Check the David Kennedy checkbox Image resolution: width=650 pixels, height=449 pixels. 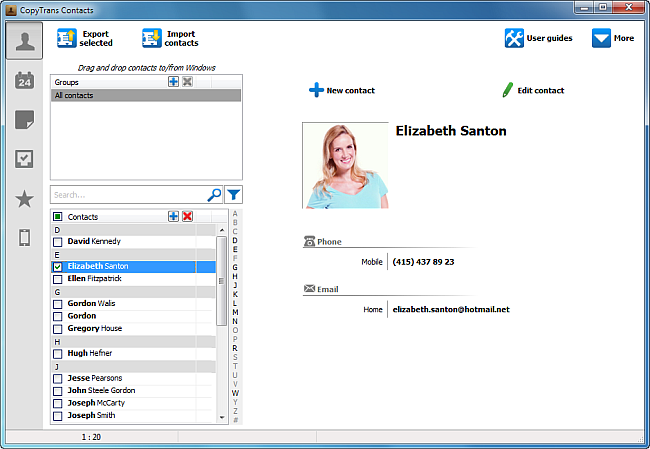coord(58,242)
